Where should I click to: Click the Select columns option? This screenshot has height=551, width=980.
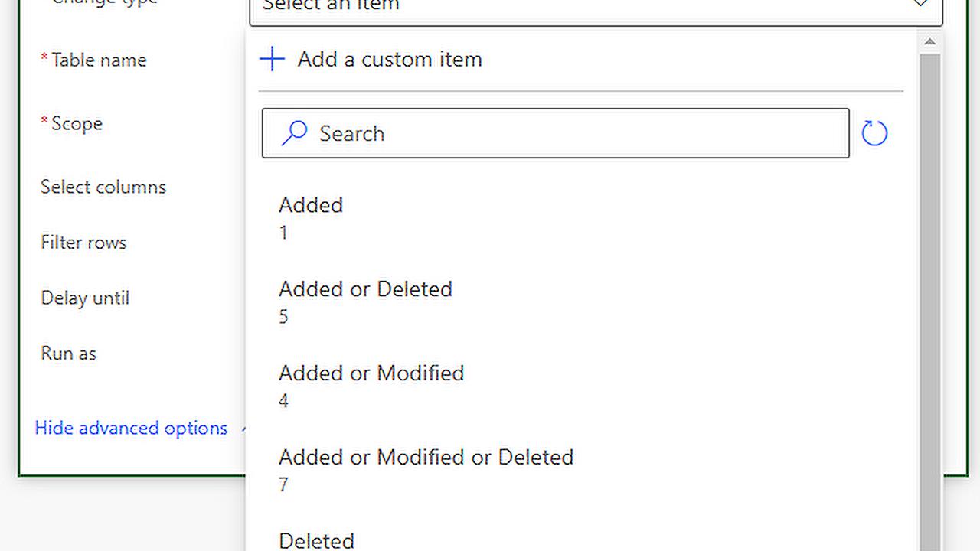(x=103, y=187)
